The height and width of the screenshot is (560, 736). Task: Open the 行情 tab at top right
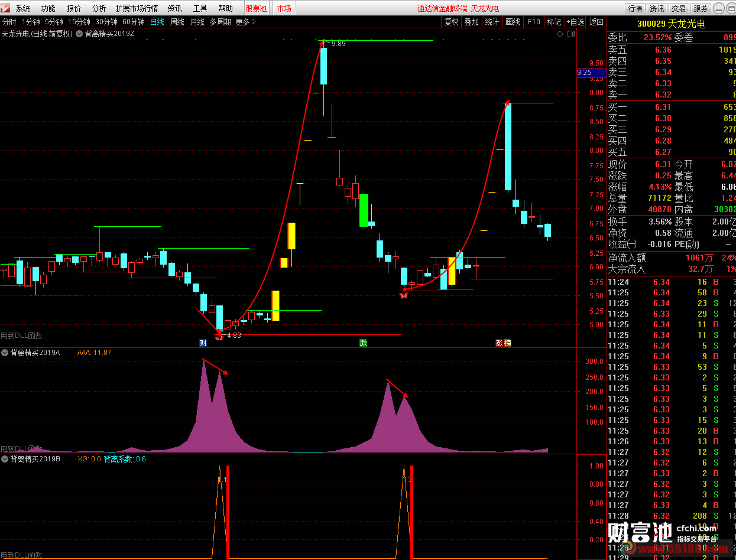point(635,8)
